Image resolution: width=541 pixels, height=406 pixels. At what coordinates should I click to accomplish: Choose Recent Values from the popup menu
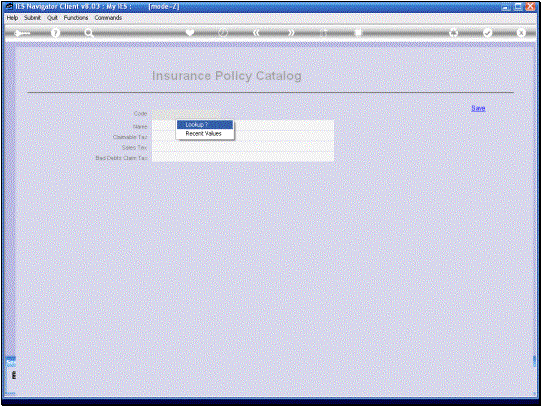(205, 133)
